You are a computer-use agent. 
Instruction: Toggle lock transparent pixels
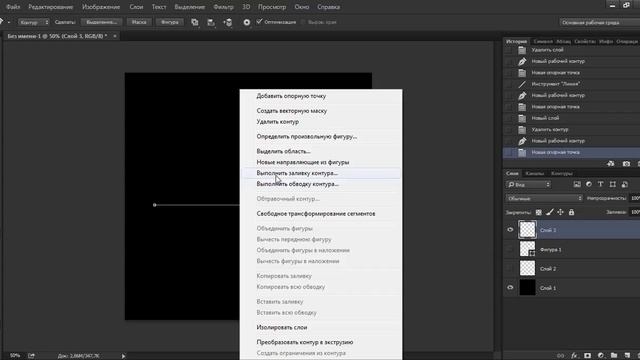point(539,212)
